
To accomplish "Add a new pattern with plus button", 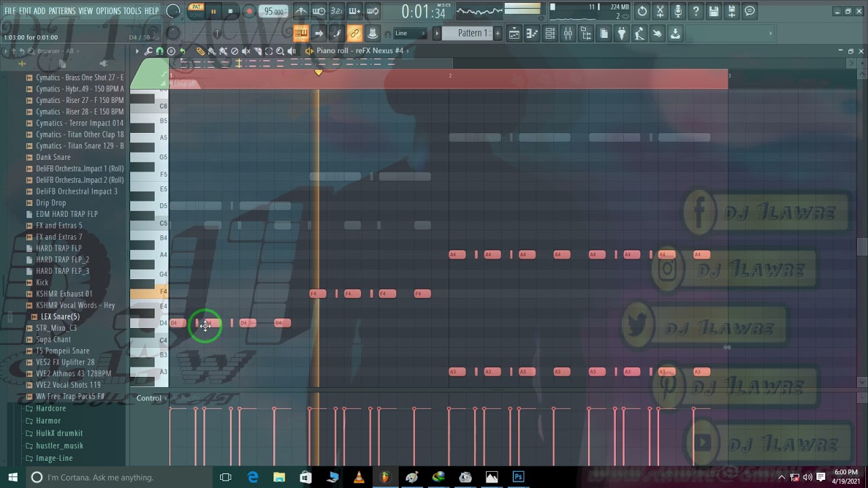I will coord(498,33).
